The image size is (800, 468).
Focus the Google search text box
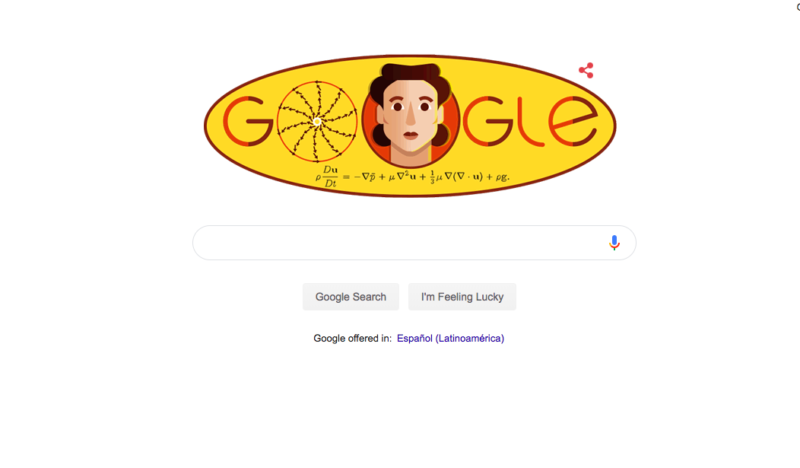pos(414,242)
